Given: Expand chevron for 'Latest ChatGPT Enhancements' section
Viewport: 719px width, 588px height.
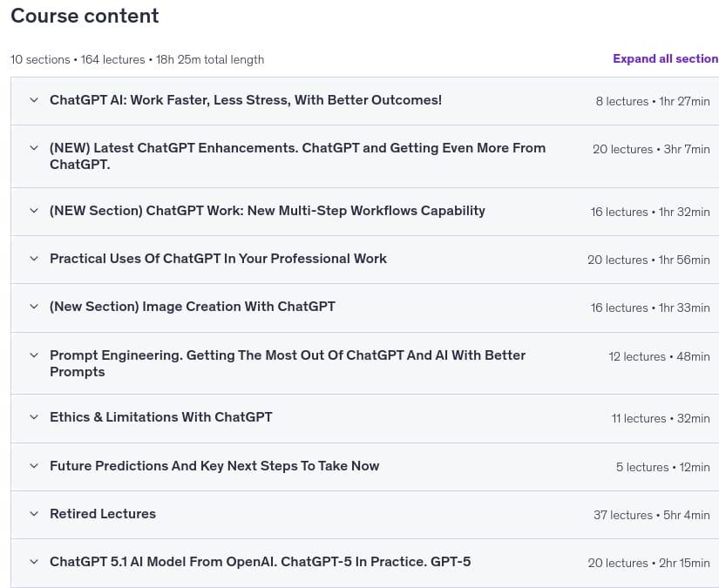Looking at the screenshot, I should tap(34, 147).
